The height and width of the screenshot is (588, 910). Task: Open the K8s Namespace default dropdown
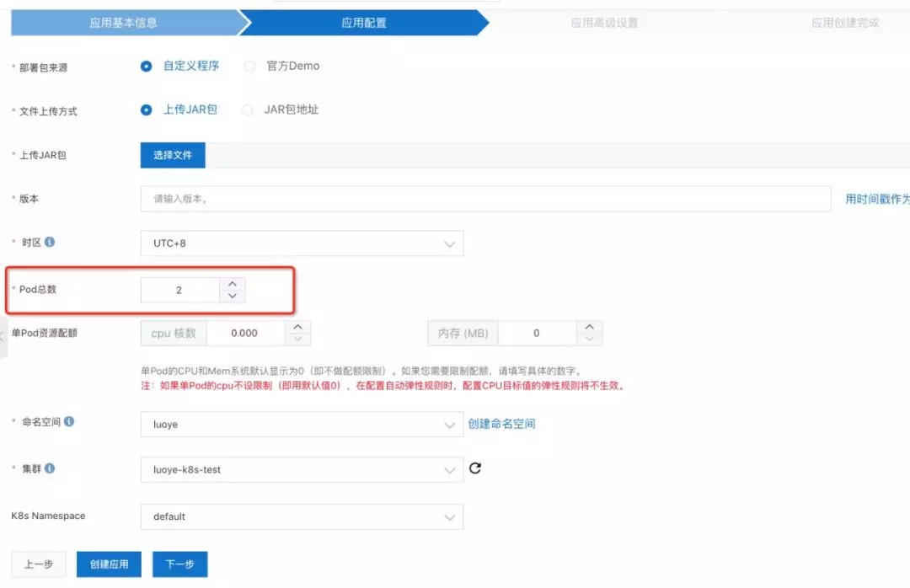[302, 516]
